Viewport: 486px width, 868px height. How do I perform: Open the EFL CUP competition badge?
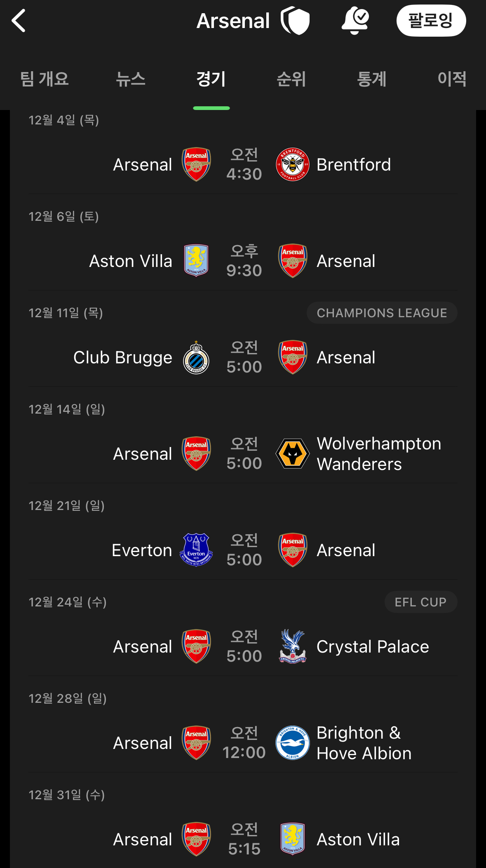(x=420, y=602)
